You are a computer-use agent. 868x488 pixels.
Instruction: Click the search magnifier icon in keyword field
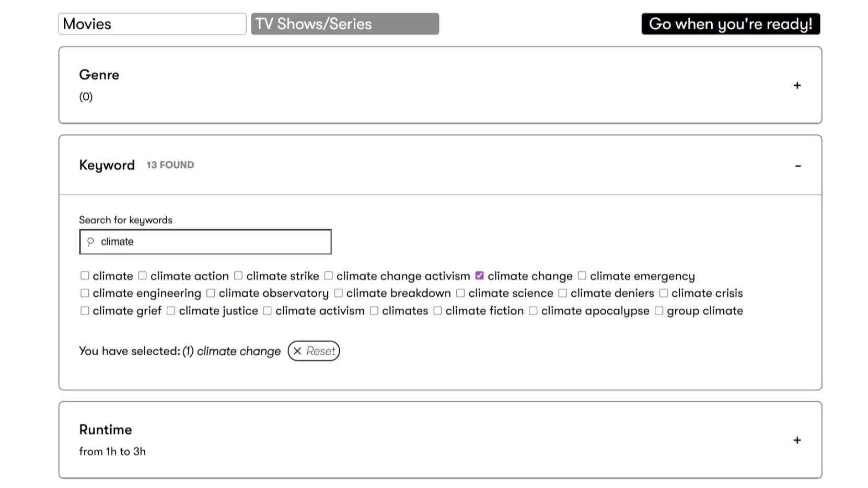[x=91, y=241]
